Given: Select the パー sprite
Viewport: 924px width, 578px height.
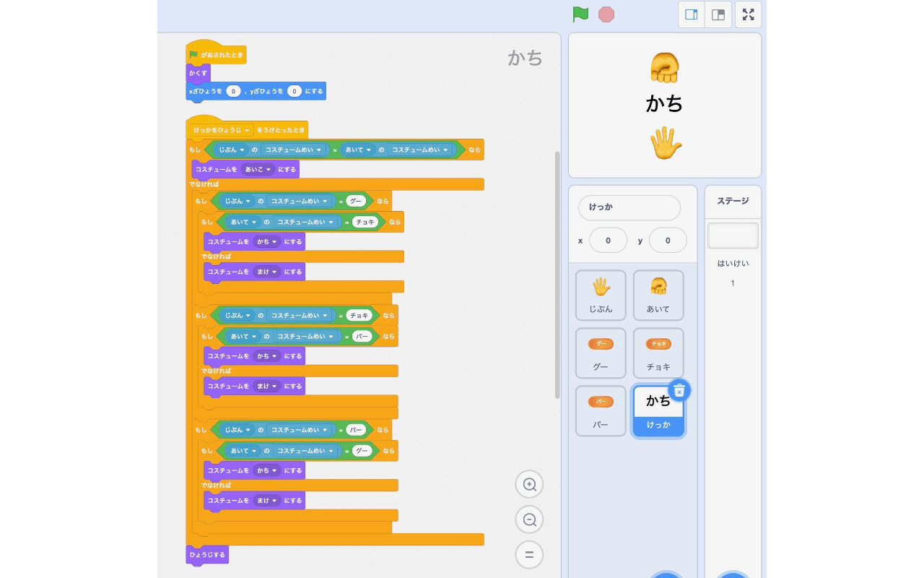Looking at the screenshot, I should pyautogui.click(x=601, y=411).
